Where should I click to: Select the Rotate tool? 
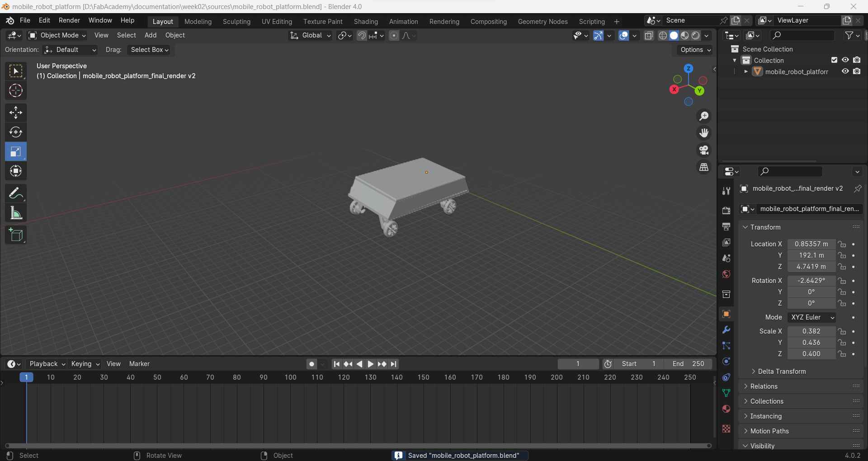[16, 132]
